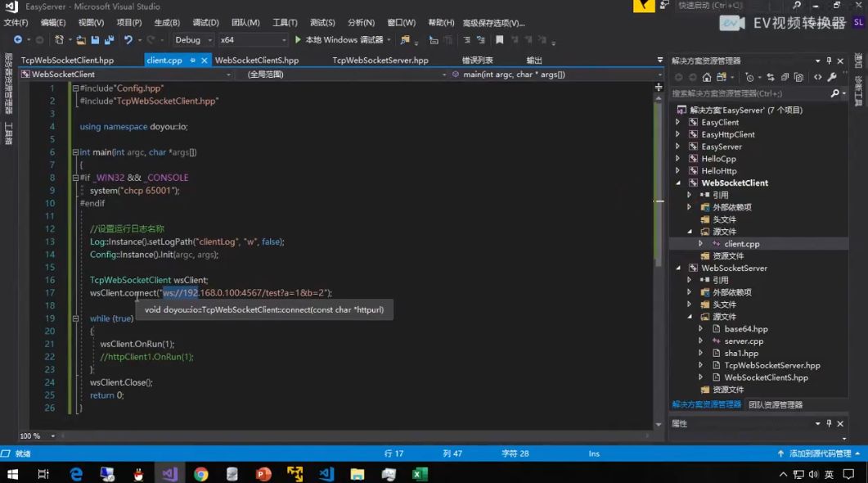This screenshot has height=483, width=868.
Task: Sync Solution Explorer with active document icon
Action: coord(771,78)
